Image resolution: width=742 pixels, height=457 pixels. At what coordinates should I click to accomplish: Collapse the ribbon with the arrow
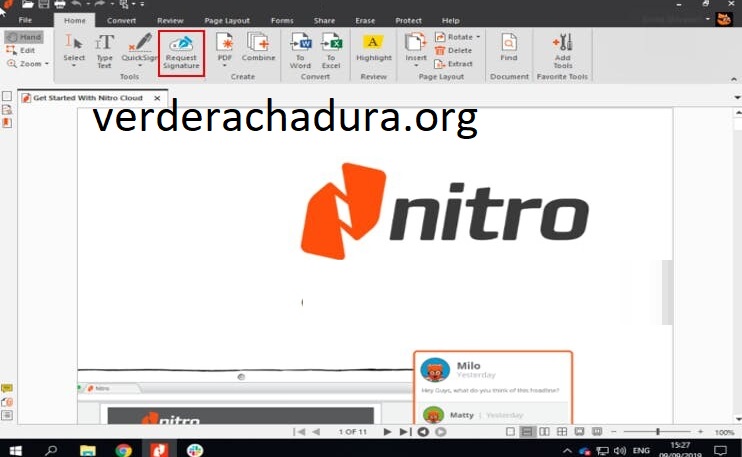click(x=734, y=79)
